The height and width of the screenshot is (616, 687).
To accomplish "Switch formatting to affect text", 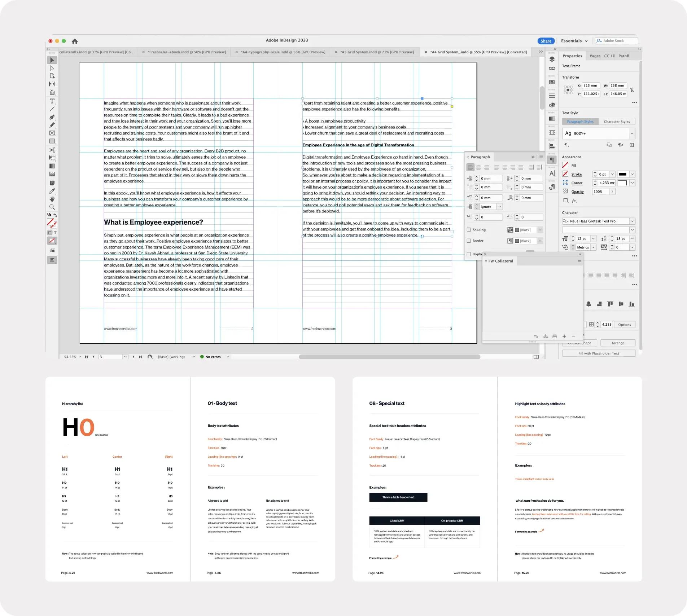I will click(x=55, y=233).
